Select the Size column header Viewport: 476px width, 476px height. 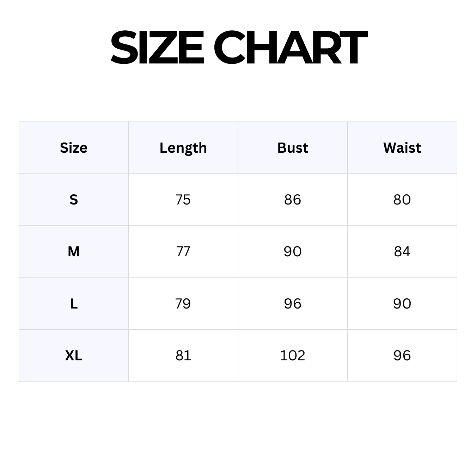74,148
